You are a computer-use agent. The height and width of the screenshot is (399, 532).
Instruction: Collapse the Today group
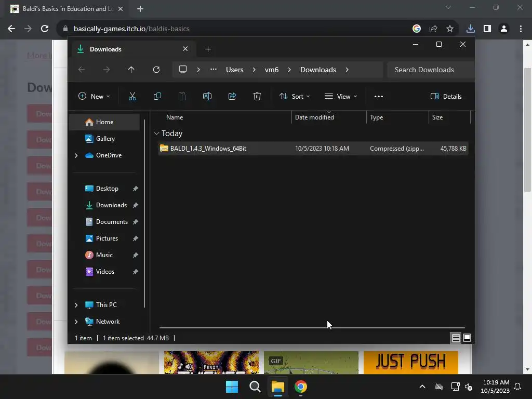click(x=156, y=134)
